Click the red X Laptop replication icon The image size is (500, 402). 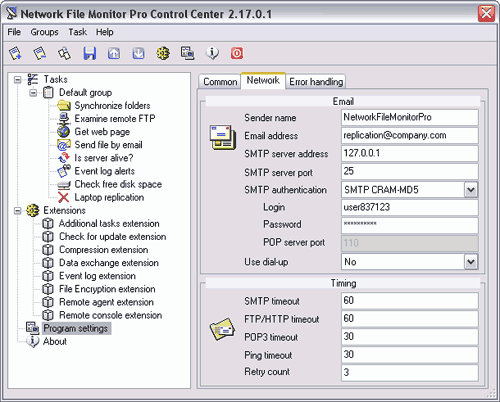[64, 197]
